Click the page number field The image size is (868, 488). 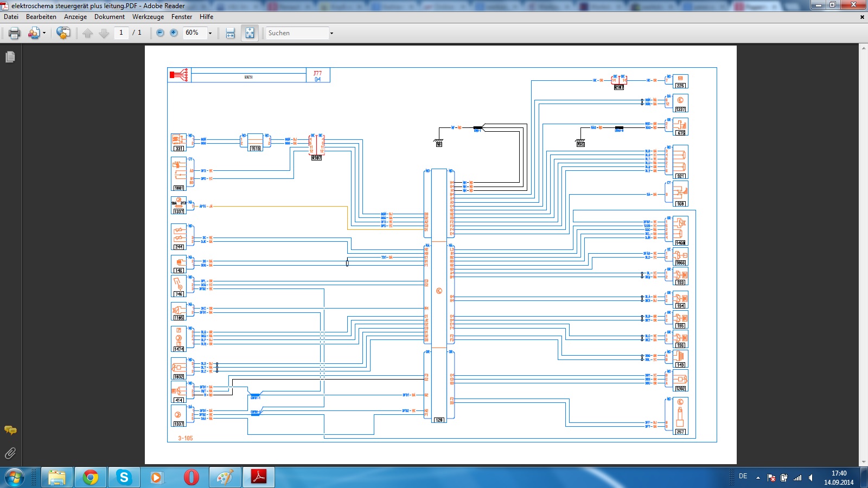(121, 33)
